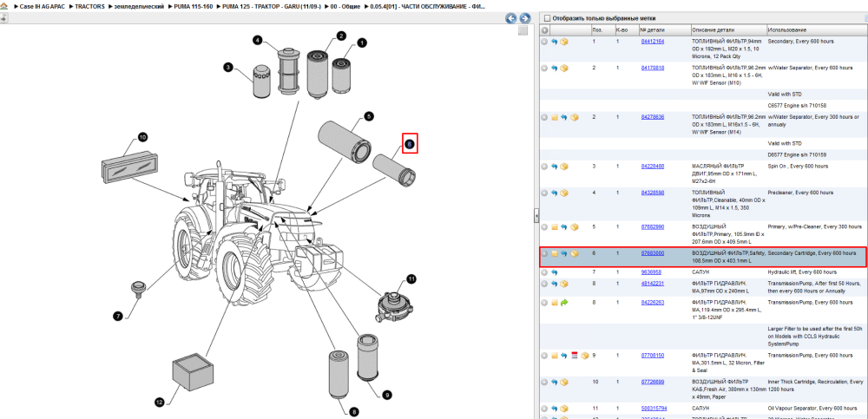Click the blue arrow icon for part 84170818
868x419 pixels.
click(554, 68)
